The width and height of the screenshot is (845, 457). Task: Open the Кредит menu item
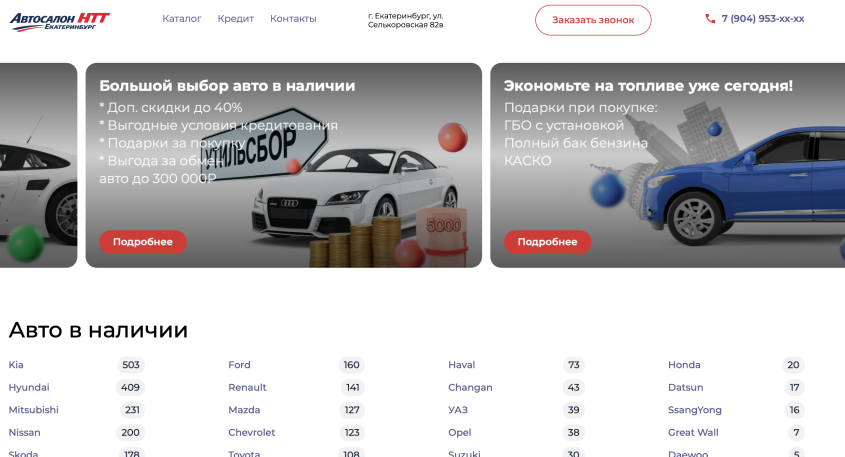click(236, 19)
